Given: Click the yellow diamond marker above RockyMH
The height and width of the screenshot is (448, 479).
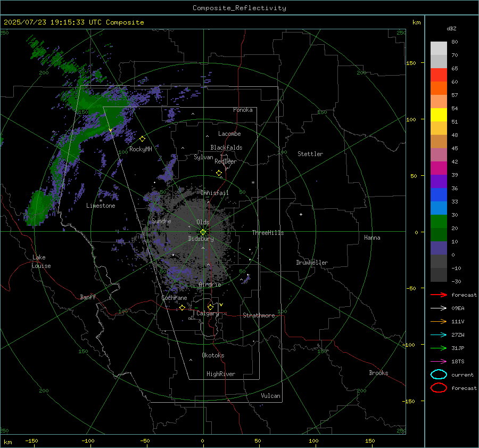Looking at the screenshot, I should click(142, 139).
